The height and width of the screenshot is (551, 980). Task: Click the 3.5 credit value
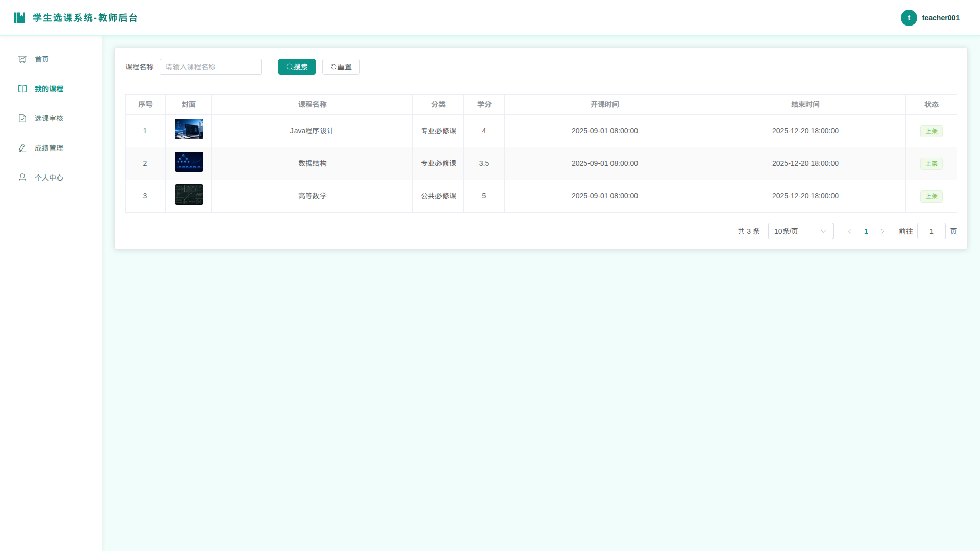[x=484, y=163]
